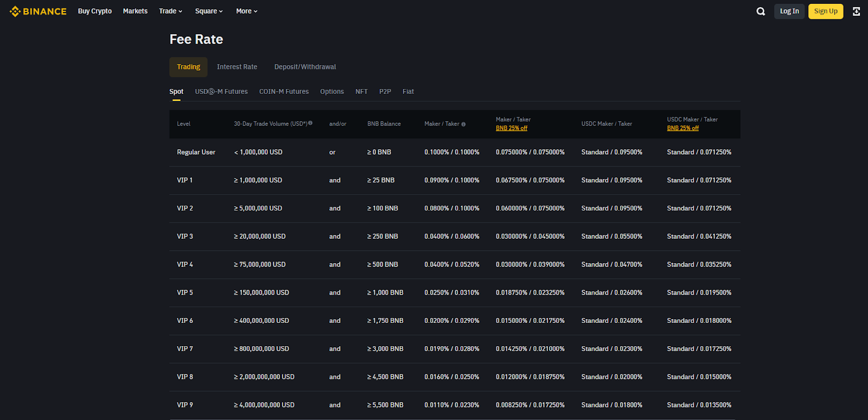This screenshot has width=868, height=420.
Task: Click '0.0900% / 0.1000%' fee cell
Action: tap(452, 180)
